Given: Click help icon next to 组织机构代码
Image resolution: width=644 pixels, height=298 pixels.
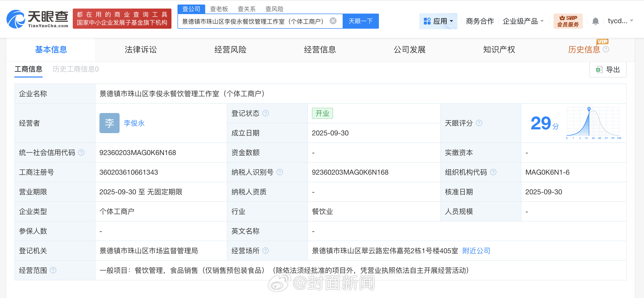Looking at the screenshot, I should (x=493, y=172).
